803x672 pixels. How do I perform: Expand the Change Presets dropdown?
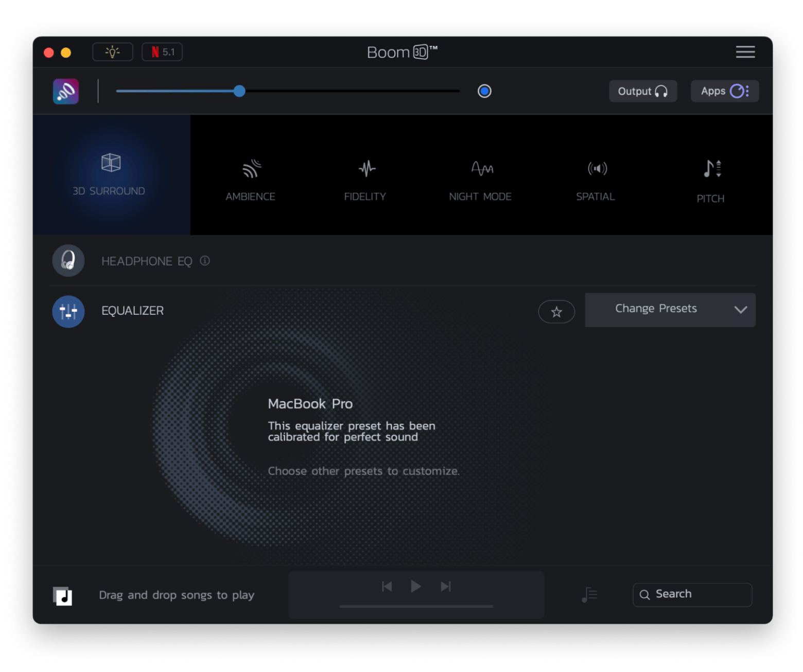(x=670, y=310)
